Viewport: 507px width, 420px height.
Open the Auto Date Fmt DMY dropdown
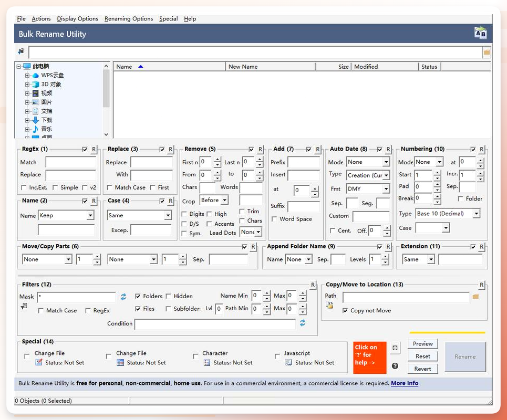pyautogui.click(x=386, y=188)
